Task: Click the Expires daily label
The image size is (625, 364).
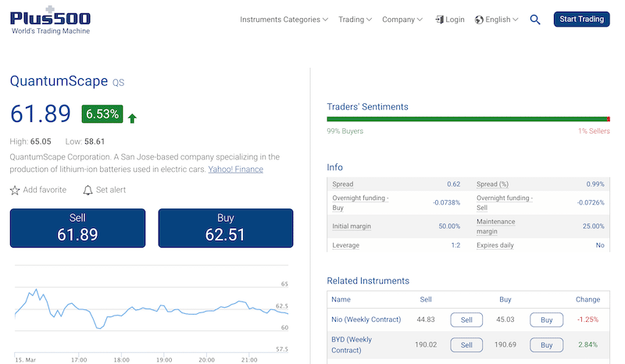Action: [495, 245]
